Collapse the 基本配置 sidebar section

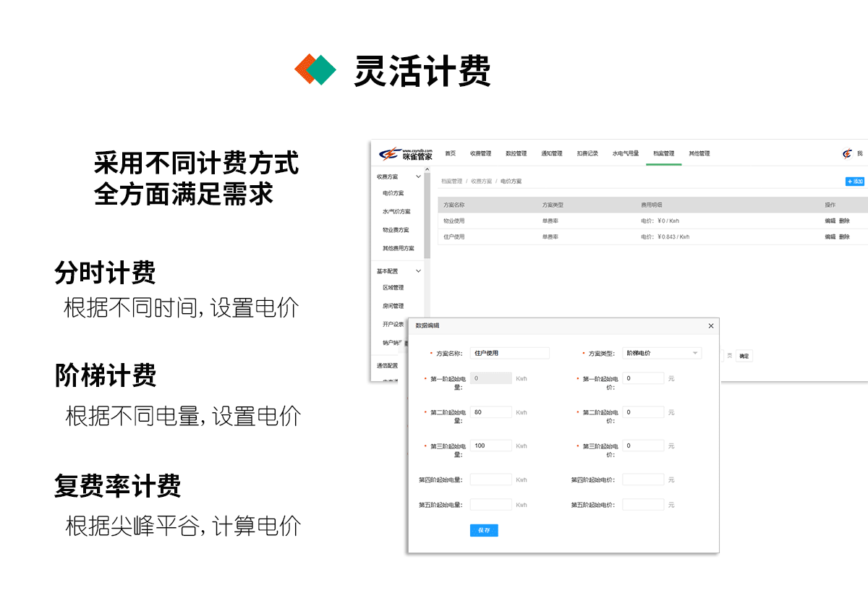tap(417, 270)
